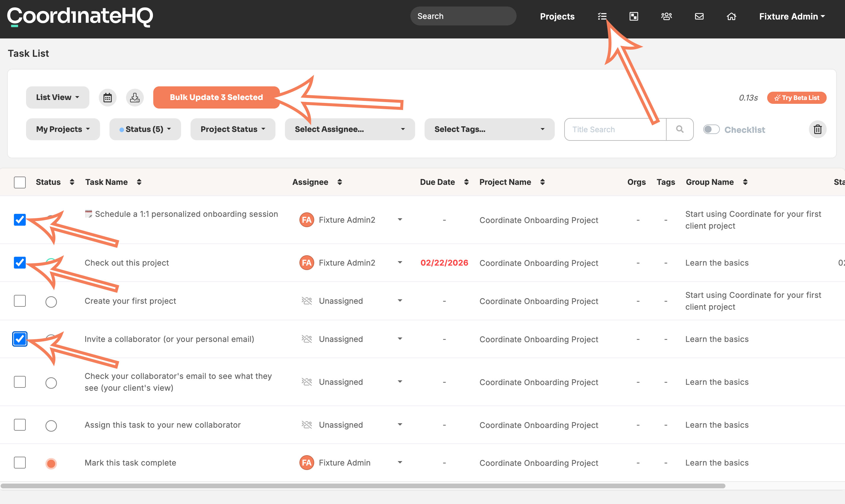Open the mail envelope icon
Image resolution: width=845 pixels, height=504 pixels.
click(x=699, y=16)
